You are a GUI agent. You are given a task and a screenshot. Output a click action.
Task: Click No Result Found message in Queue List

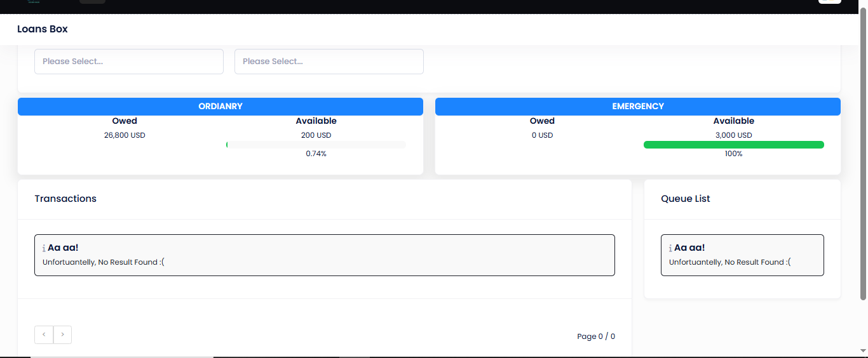730,262
